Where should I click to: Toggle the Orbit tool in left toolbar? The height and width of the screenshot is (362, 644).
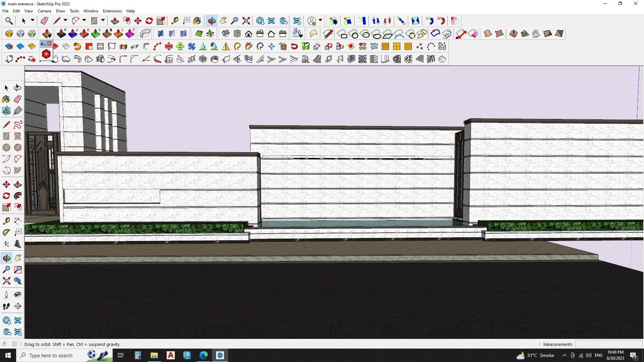click(6, 258)
